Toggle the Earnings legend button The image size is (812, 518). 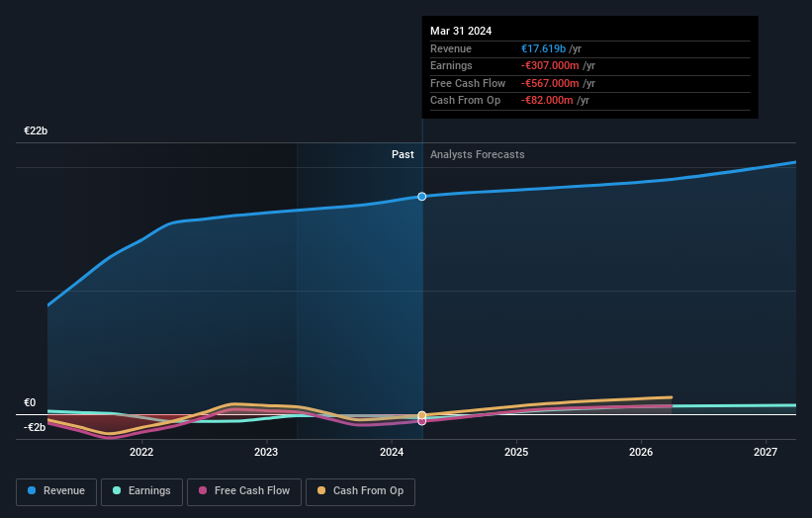tap(141, 491)
